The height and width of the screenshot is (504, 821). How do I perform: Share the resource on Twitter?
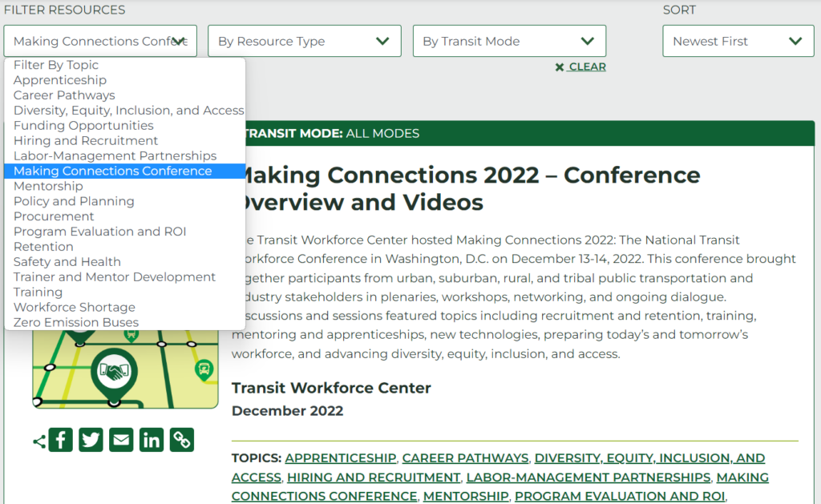91,440
